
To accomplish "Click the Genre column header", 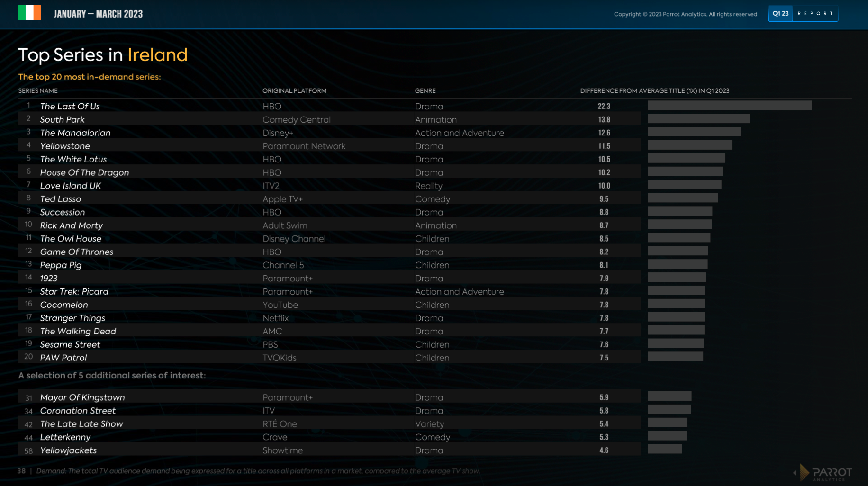I will (425, 90).
